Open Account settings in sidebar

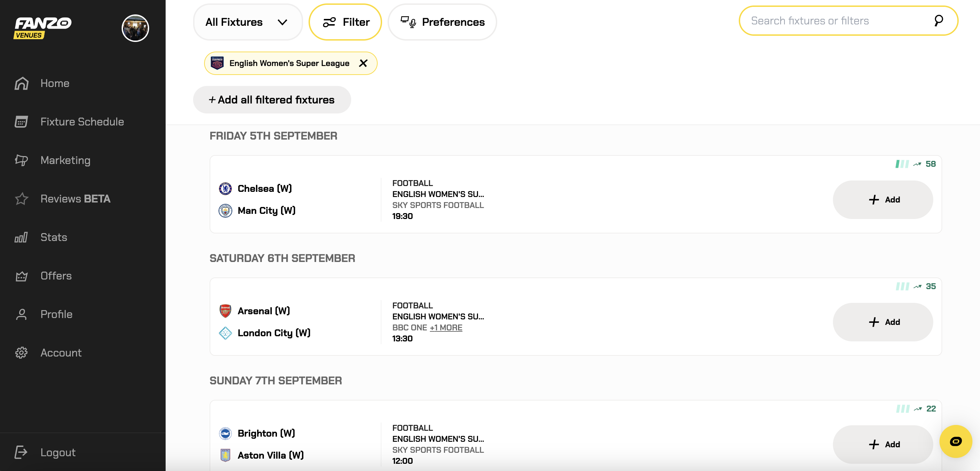pyautogui.click(x=61, y=353)
